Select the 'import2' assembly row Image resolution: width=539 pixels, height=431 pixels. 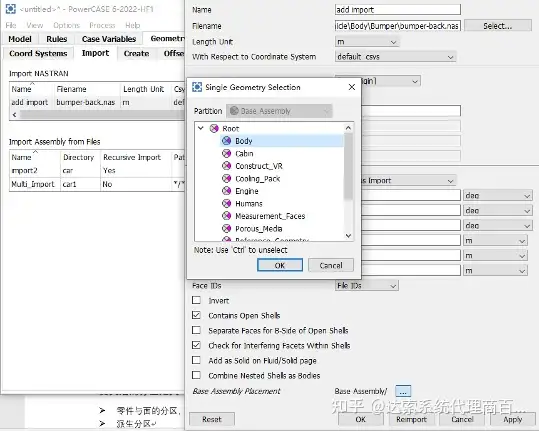(97, 170)
